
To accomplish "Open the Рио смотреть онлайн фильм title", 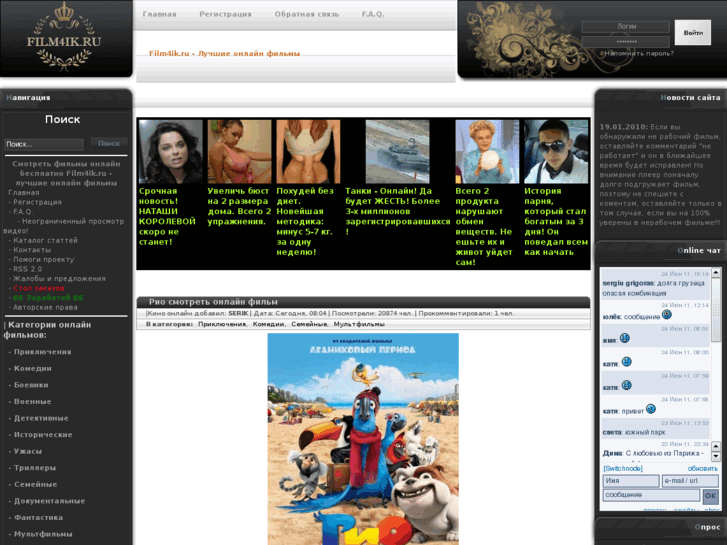I will 213,302.
